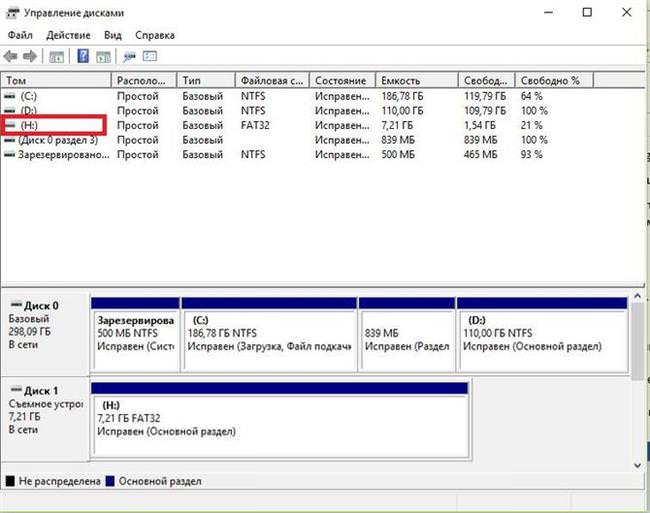Select the Диск 1 removable disk header panel
650x513 pixels.
(x=45, y=419)
